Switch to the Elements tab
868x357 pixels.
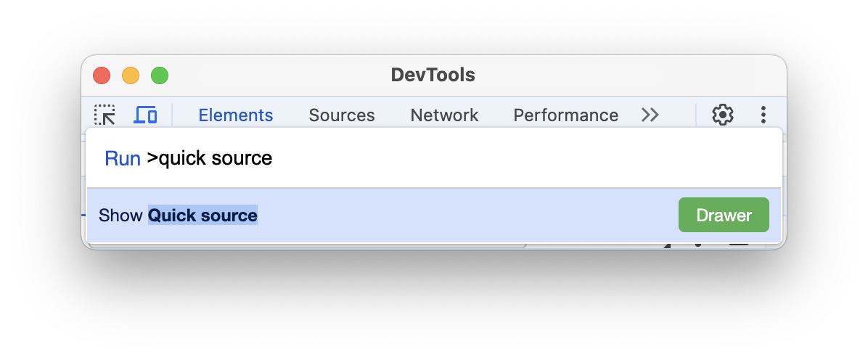[236, 115]
